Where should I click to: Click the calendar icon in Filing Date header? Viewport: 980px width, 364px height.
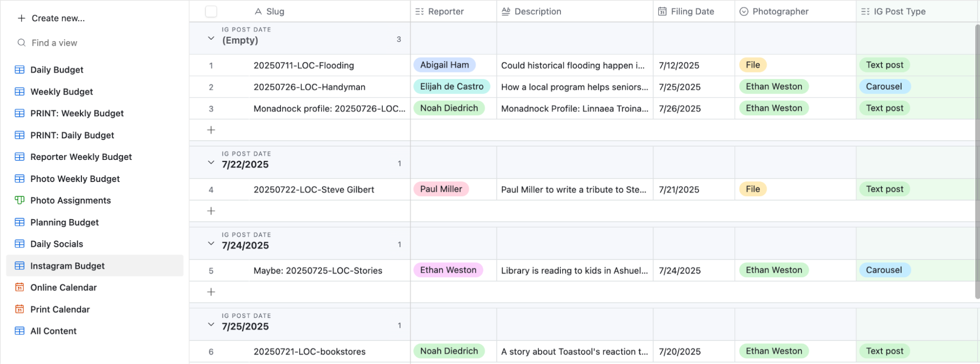(662, 11)
